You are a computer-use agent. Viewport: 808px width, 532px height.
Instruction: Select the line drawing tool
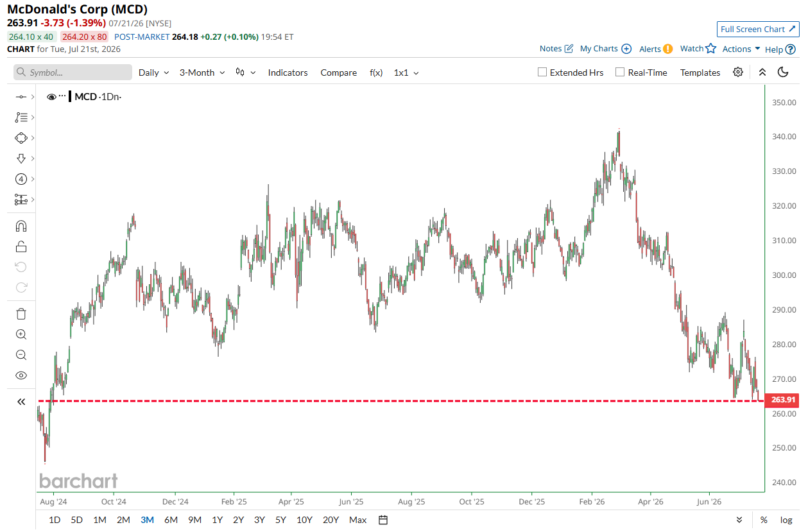click(x=21, y=97)
